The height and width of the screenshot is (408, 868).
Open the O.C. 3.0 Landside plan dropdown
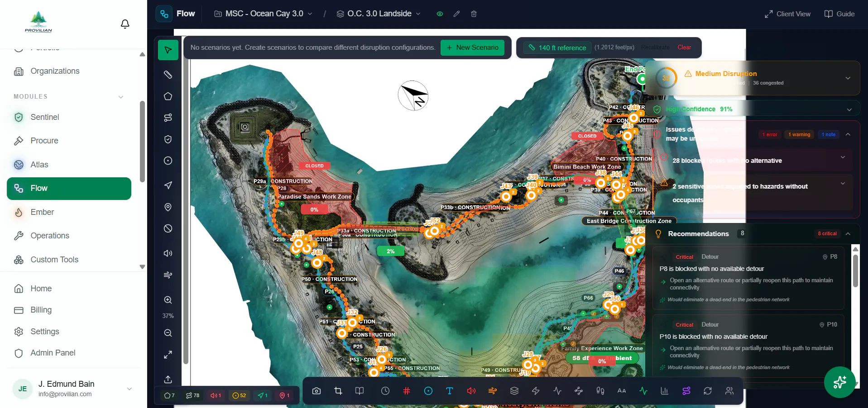click(x=379, y=14)
